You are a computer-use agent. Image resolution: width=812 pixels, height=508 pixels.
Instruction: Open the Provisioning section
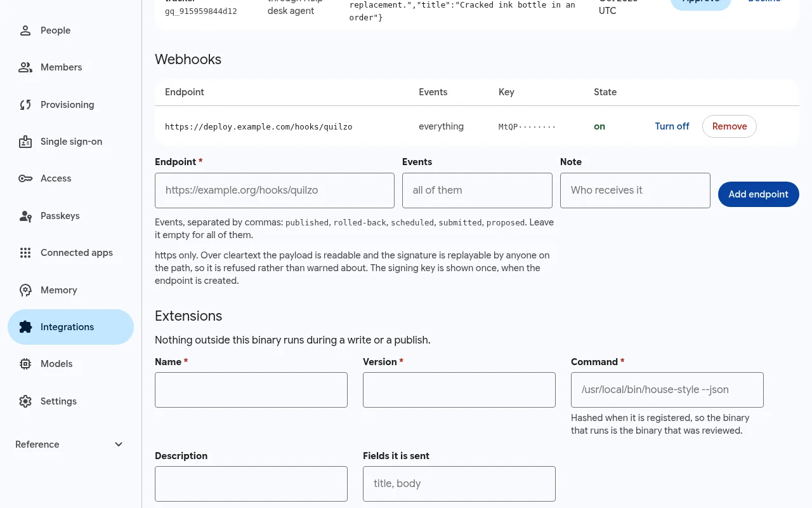tap(70, 105)
